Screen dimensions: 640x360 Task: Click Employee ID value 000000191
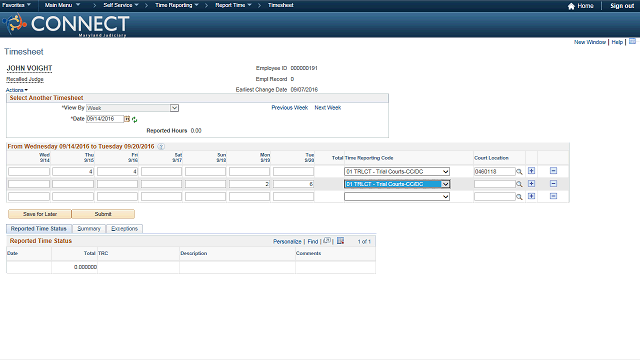pos(304,68)
